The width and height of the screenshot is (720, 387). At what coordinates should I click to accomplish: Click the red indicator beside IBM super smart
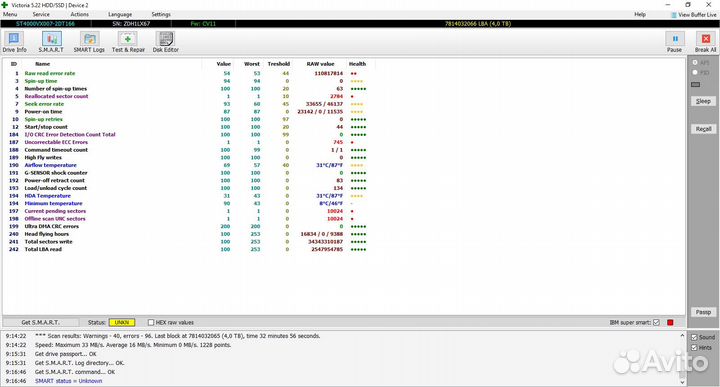(670, 322)
